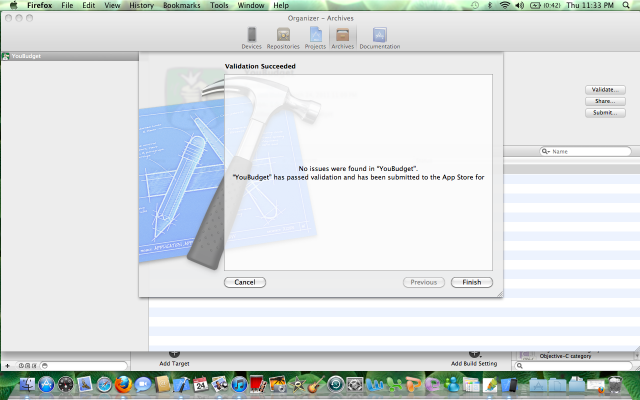Click the Submit... button

[x=605, y=112]
